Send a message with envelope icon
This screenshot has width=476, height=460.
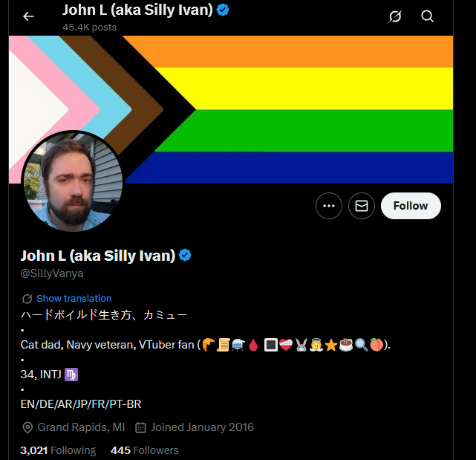[x=361, y=206]
